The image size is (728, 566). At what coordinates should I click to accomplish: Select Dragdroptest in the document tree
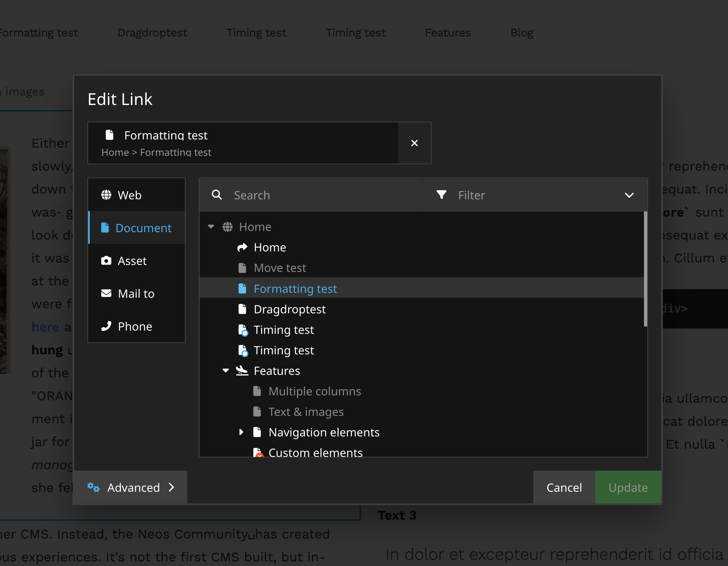289,309
